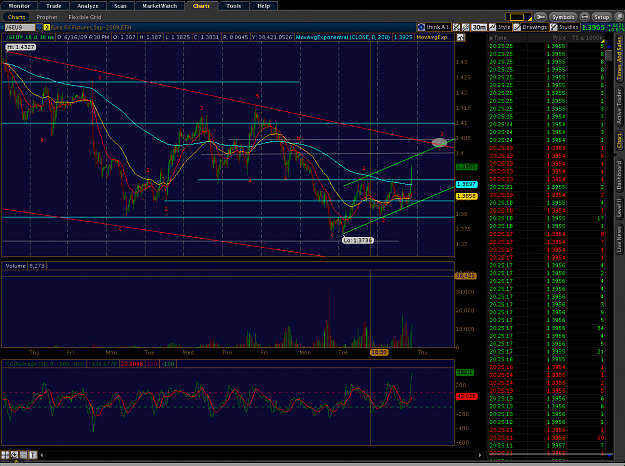The image size is (625, 466).
Task: Open the Live News side tab
Action: pos(619,239)
